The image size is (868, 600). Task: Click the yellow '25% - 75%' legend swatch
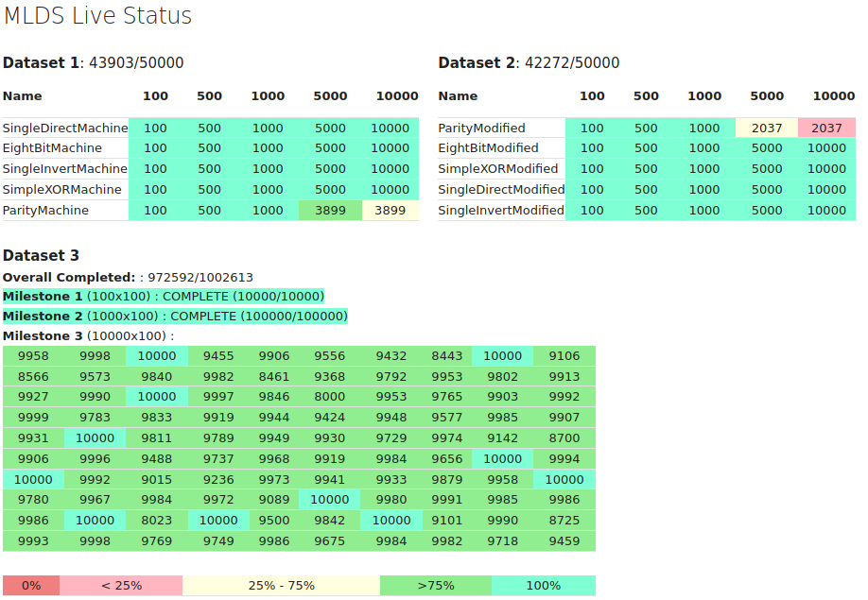[281, 586]
